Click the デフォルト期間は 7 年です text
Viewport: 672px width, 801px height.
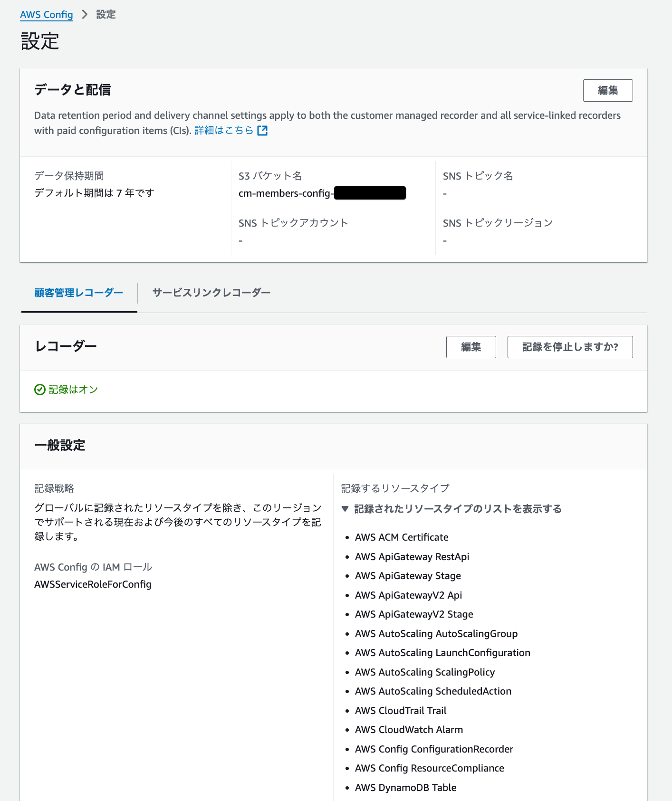[94, 193]
